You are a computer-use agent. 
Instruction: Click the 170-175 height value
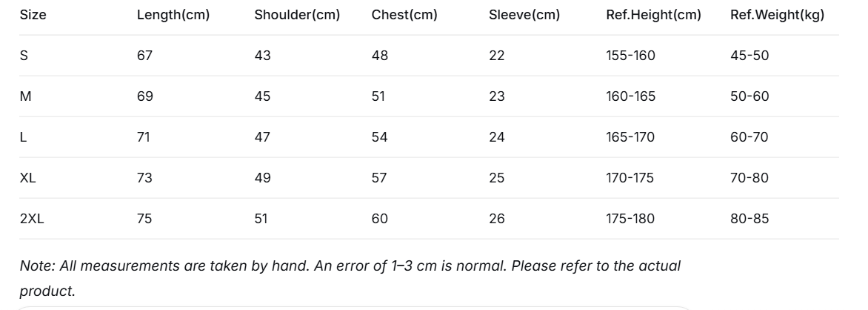coord(630,178)
